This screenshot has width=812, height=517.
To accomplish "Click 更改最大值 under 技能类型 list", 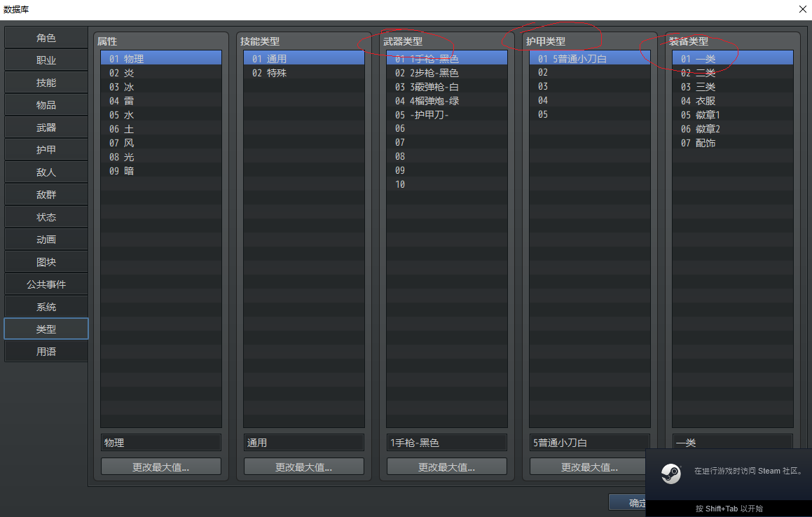I will pos(304,467).
